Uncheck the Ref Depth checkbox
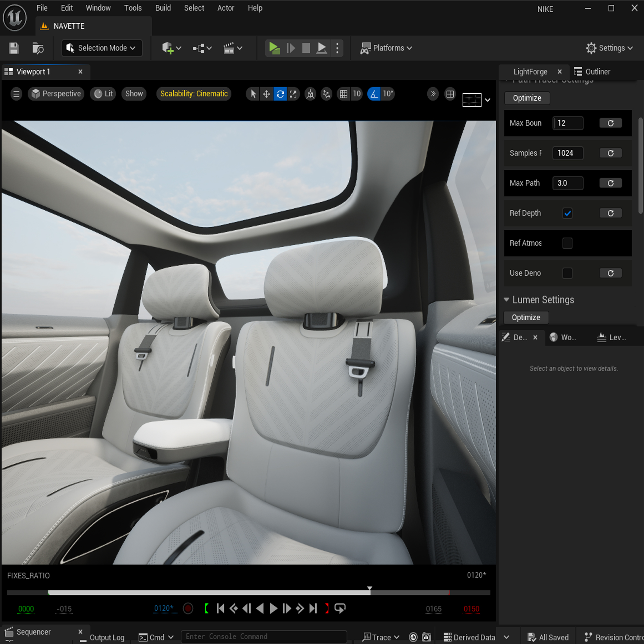 point(567,213)
